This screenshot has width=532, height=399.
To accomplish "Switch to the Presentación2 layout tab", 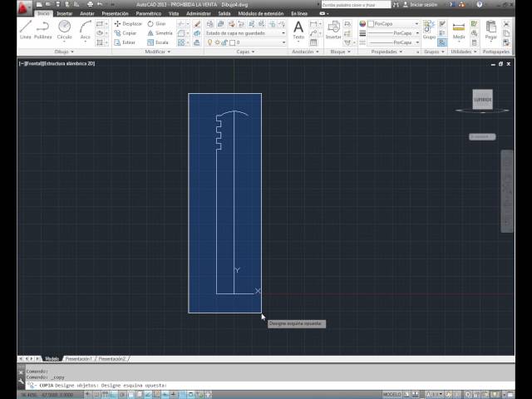I will click(x=112, y=358).
